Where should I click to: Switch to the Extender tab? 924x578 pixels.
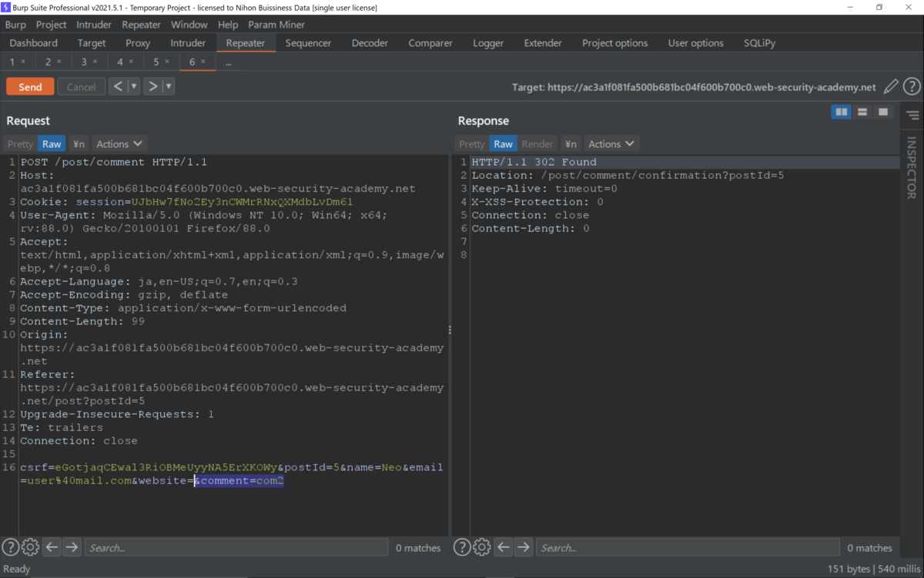point(543,43)
